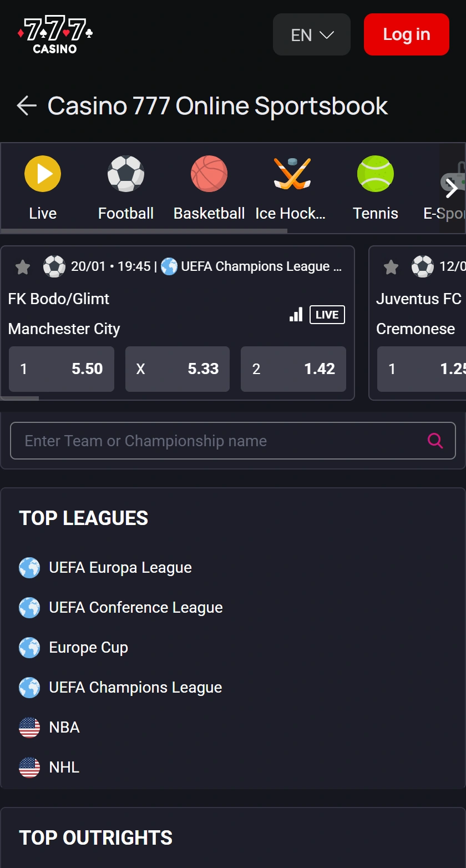466x868 pixels.
Task: Open UEFA Europa League from Top Leagues
Action: tap(120, 568)
